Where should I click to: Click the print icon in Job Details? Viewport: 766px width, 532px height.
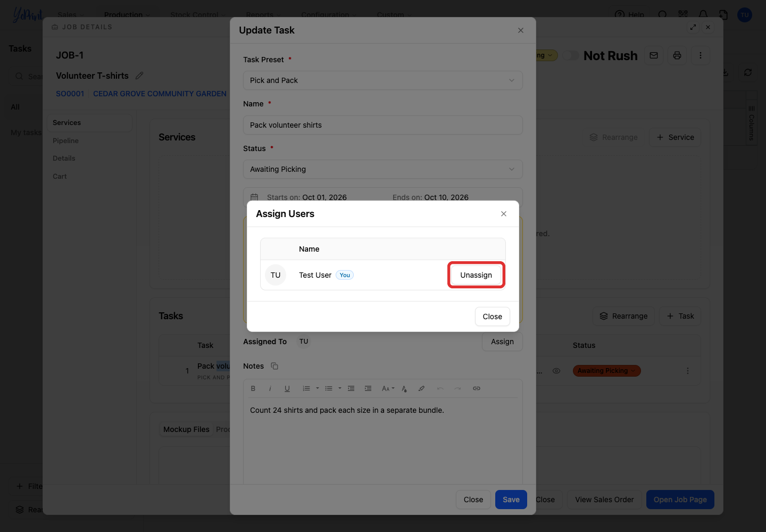click(677, 55)
